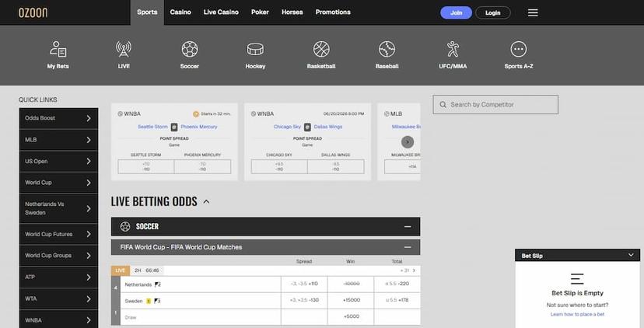Screen dimensions: 644x328
Task: Select the Soccer ball icon
Action: 190,49
